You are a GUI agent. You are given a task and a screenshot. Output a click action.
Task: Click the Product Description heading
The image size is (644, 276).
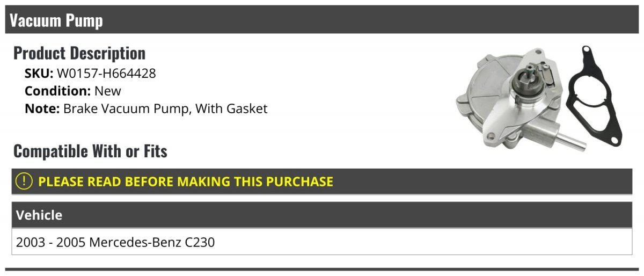click(x=79, y=53)
